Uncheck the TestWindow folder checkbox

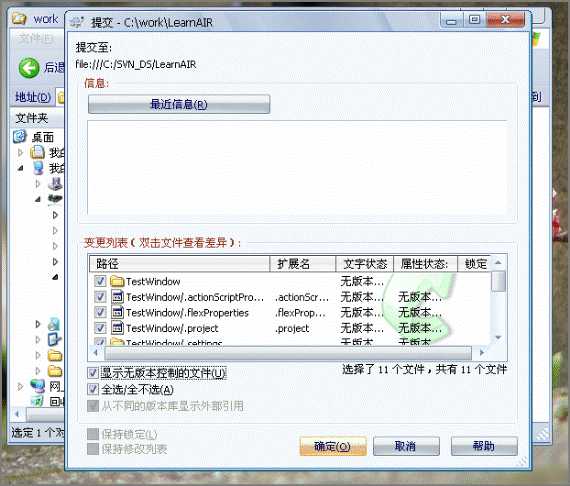pos(100,281)
